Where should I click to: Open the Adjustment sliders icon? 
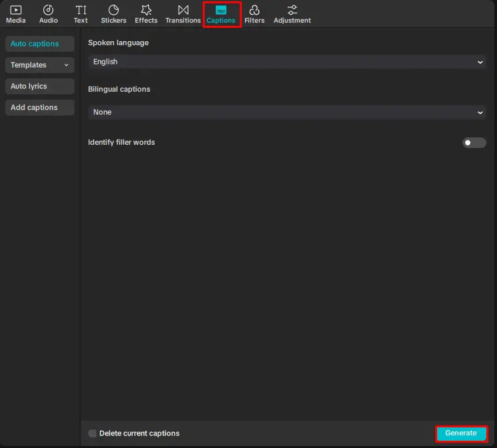pyautogui.click(x=292, y=10)
